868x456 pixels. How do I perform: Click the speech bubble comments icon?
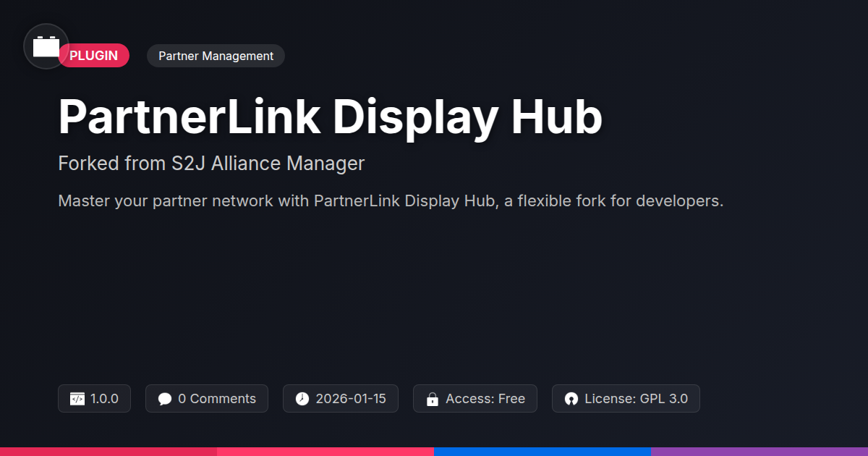(x=165, y=399)
